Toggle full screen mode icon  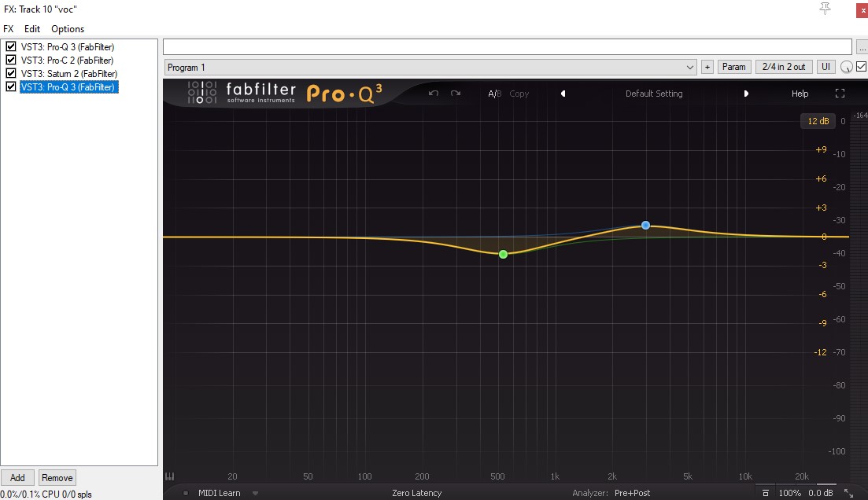click(840, 94)
